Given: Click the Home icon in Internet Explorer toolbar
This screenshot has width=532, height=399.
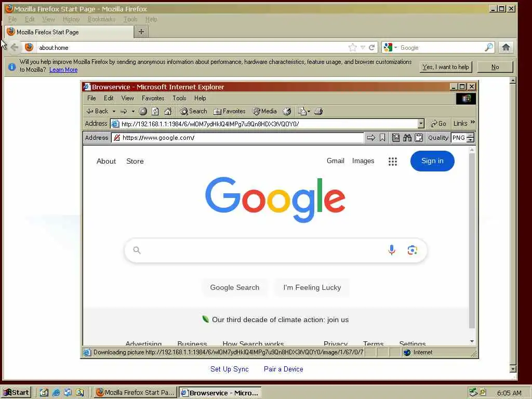Looking at the screenshot, I should [168, 111].
